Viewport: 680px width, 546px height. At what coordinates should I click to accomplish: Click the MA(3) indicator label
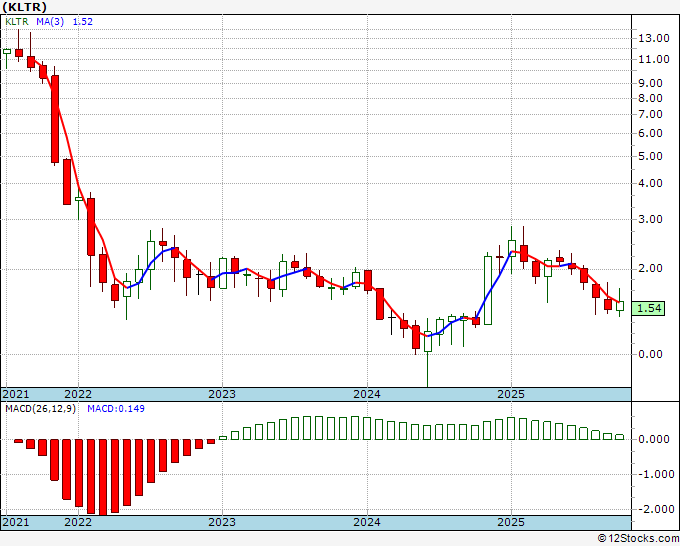pyautogui.click(x=50, y=21)
